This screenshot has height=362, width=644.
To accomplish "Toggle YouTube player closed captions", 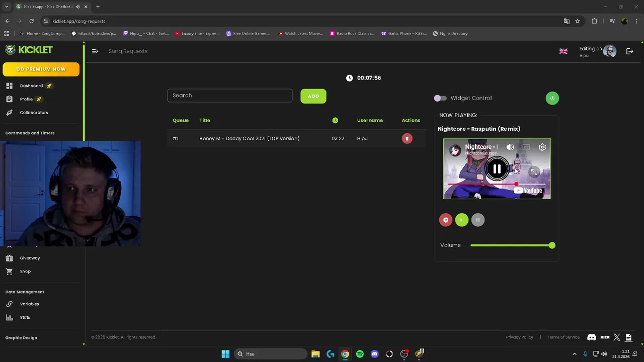I will [526, 147].
